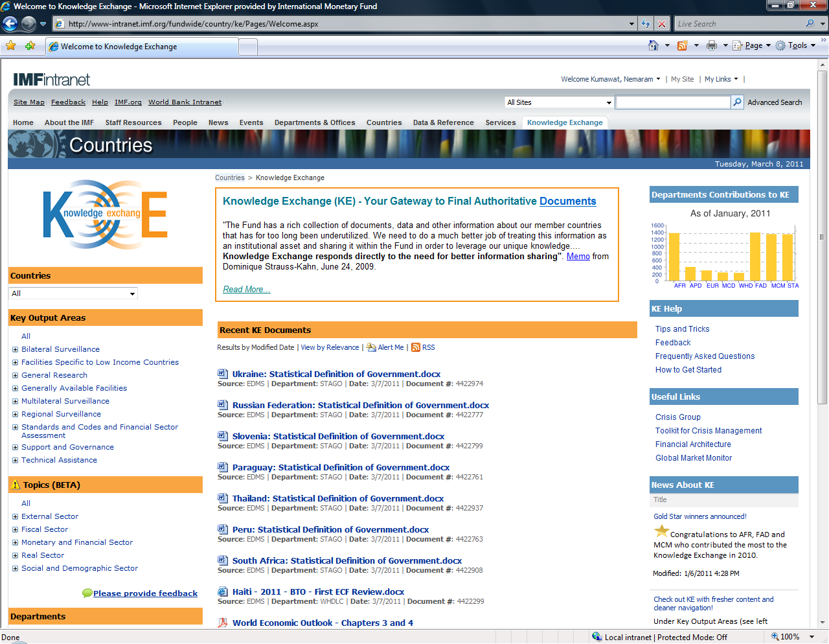Viewport: 829px width, 644px height.
Task: Open the Data & Reference tab
Action: (x=444, y=122)
